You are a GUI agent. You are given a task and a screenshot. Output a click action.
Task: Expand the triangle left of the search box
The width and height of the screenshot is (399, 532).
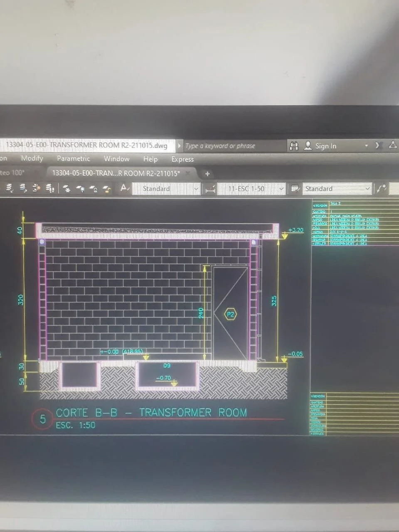tap(180, 145)
